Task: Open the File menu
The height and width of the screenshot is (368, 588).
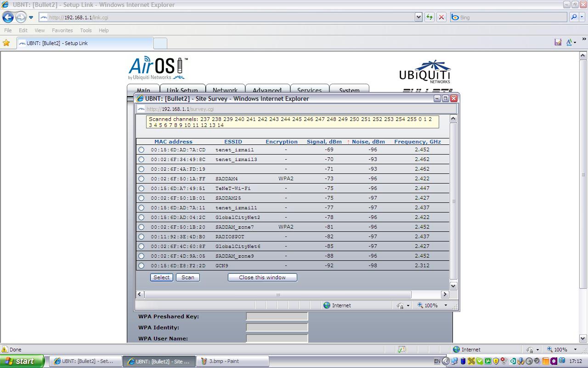Action: click(8, 30)
